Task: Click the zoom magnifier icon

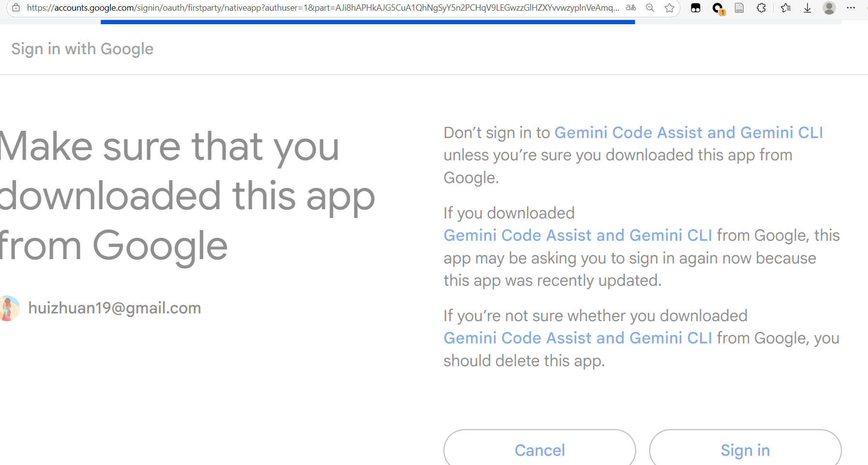Action: point(650,8)
